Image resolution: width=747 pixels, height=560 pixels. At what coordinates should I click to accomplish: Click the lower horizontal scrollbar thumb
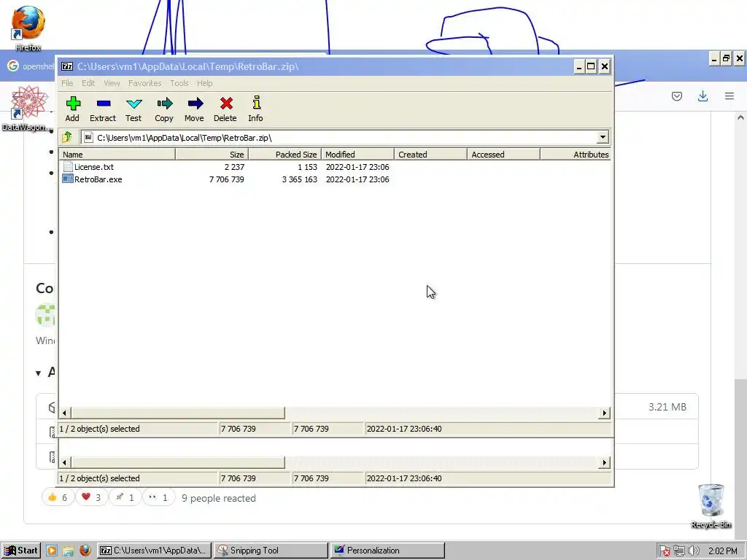[x=178, y=462]
